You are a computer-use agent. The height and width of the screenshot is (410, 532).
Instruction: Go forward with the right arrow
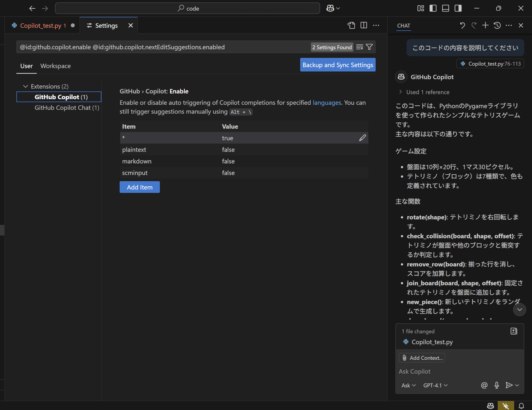[45, 8]
